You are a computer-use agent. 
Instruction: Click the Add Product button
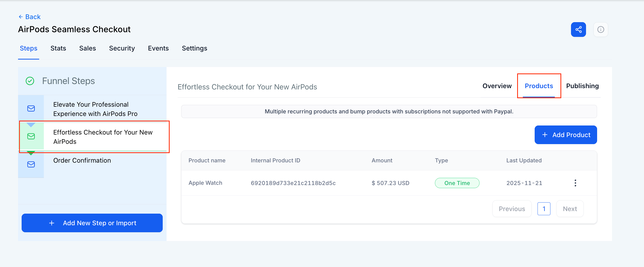click(x=566, y=135)
